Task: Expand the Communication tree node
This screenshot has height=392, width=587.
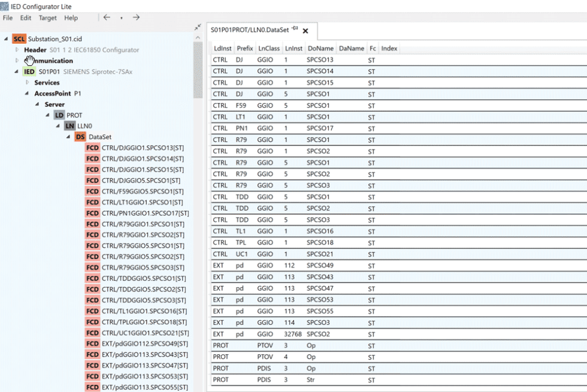Action: (x=16, y=60)
